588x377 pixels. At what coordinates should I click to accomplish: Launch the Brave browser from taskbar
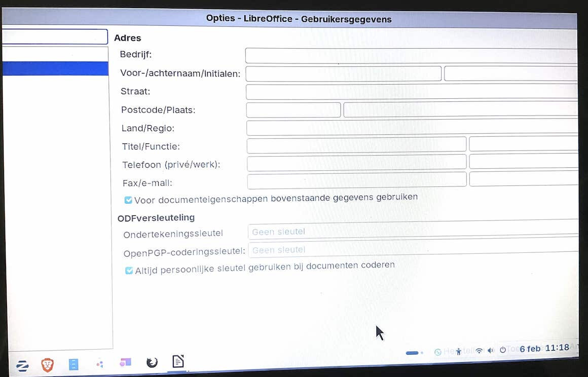coord(47,364)
